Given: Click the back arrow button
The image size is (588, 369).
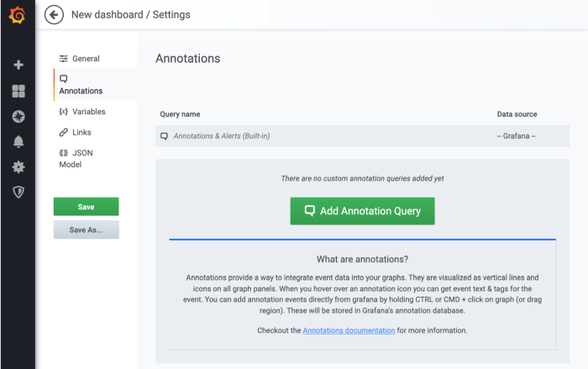Looking at the screenshot, I should tap(55, 14).
